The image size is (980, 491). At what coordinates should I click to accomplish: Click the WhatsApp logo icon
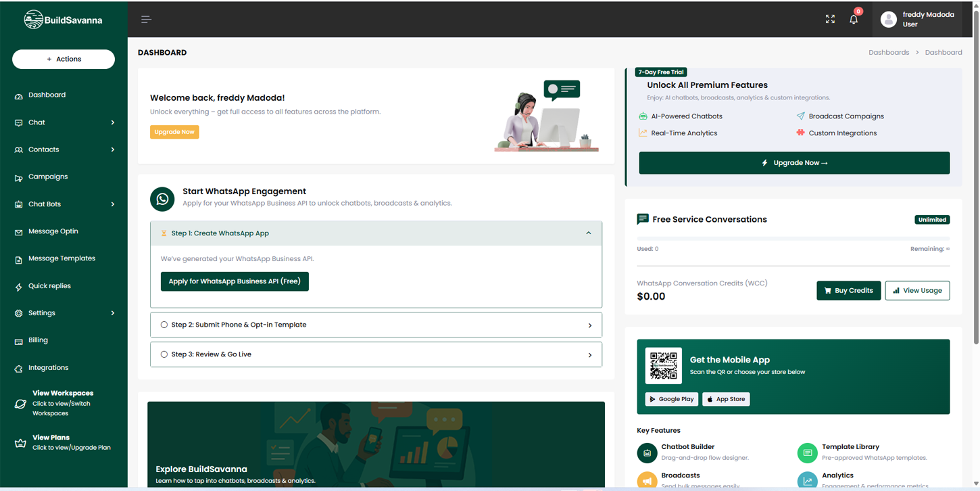click(x=162, y=199)
